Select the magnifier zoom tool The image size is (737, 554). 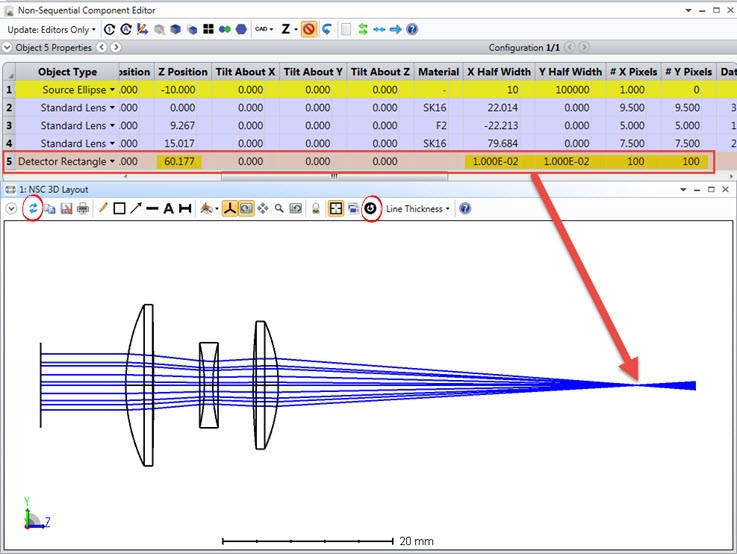point(279,209)
